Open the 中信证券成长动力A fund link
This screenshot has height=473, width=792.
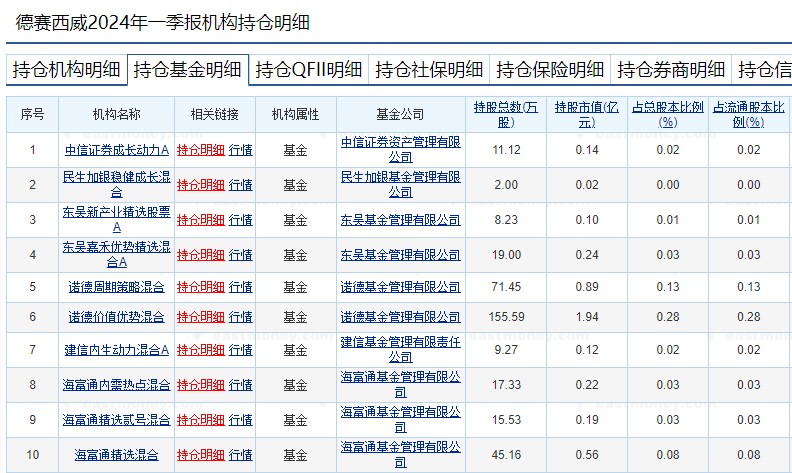tap(116, 150)
